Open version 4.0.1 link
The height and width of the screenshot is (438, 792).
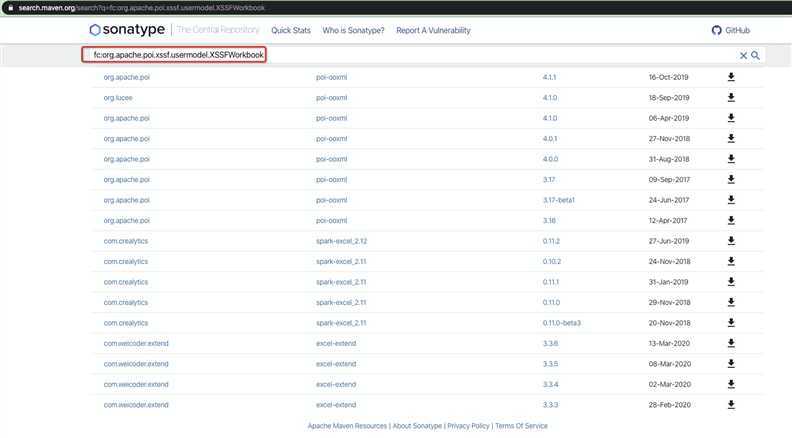[x=550, y=138]
